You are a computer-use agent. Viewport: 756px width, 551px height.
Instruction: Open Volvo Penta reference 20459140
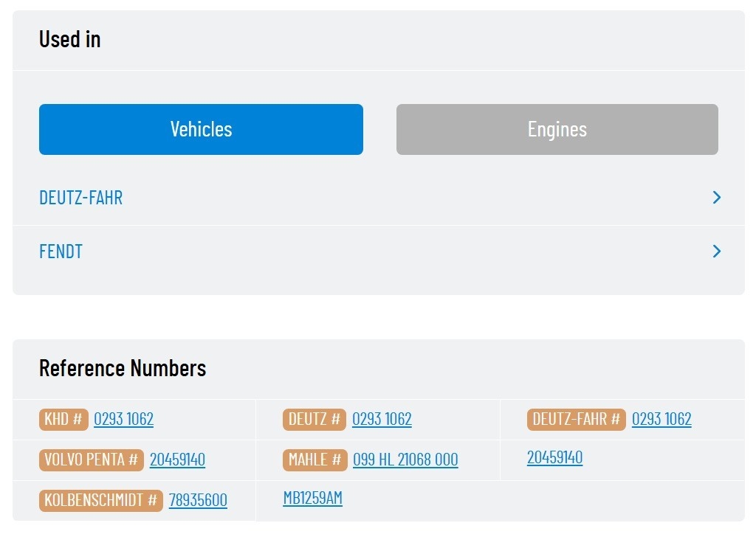177,460
